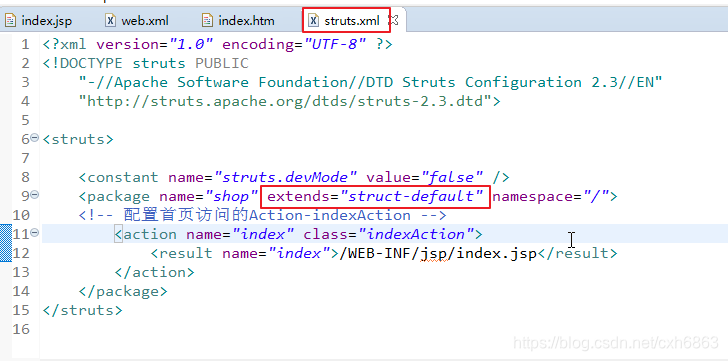Collapse the action element at line 11
Viewport: 728px width, 361px height.
tap(35, 233)
